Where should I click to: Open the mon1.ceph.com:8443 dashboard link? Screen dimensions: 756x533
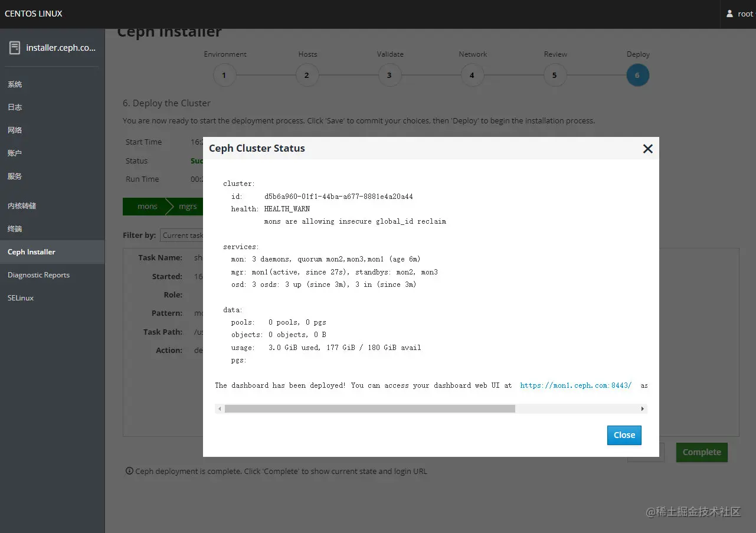(575, 385)
